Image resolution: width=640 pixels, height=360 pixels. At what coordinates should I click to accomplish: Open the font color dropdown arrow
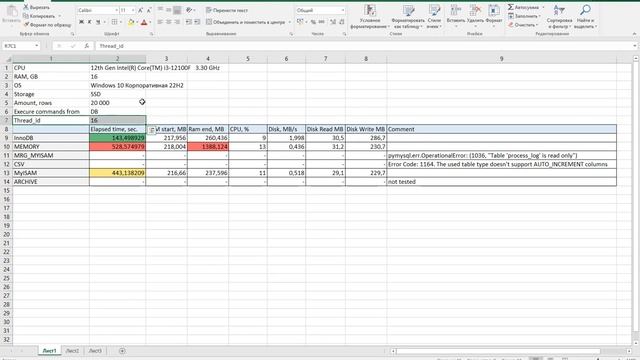(150, 22)
